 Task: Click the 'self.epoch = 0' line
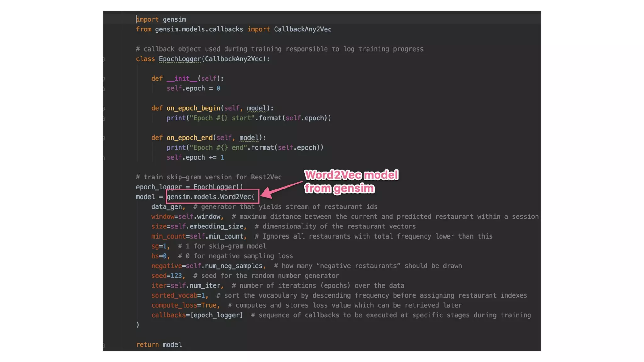coord(193,89)
